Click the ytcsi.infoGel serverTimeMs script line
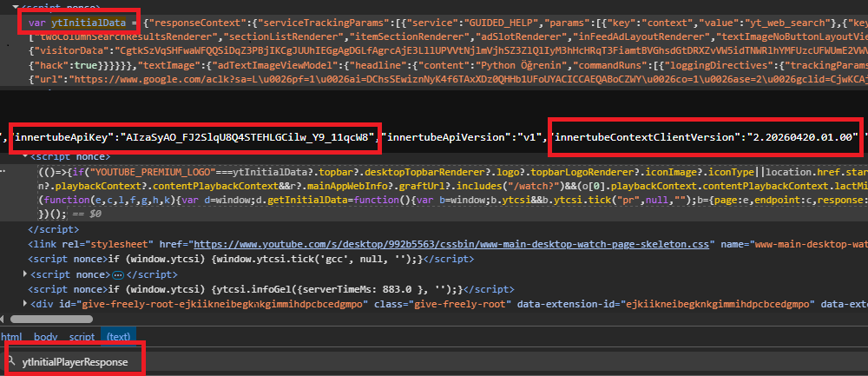868x376 pixels. (x=272, y=289)
